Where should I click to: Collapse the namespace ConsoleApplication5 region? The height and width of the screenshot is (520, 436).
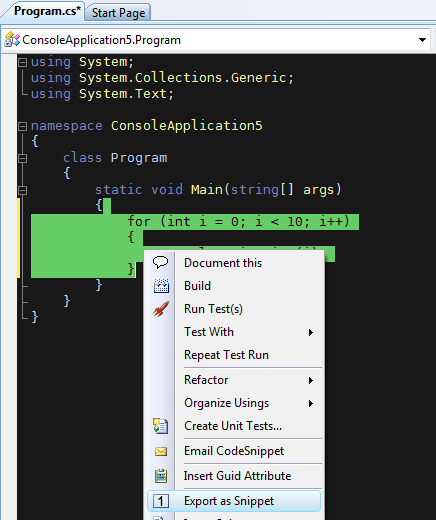point(22,126)
